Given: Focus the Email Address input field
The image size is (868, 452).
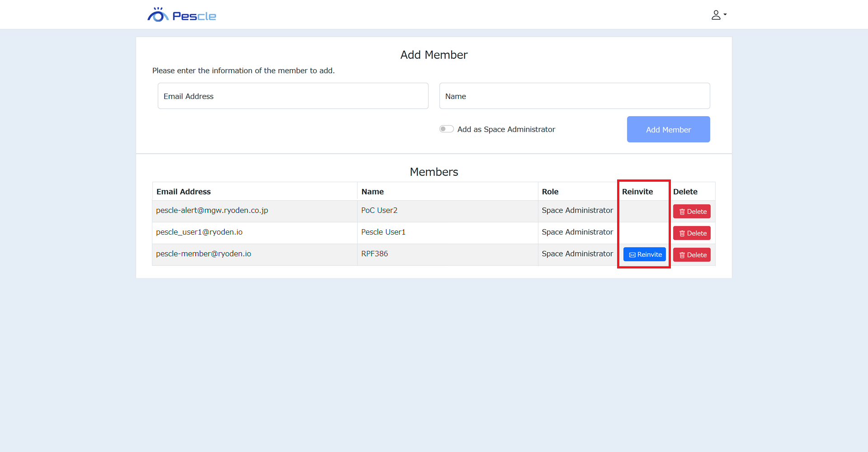Looking at the screenshot, I should coord(293,96).
